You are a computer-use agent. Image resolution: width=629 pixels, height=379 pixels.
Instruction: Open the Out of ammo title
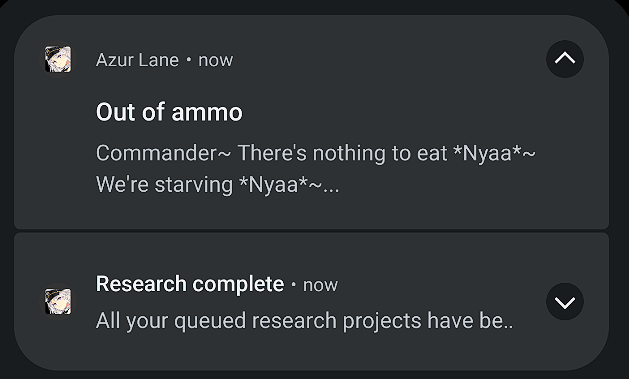click(169, 112)
